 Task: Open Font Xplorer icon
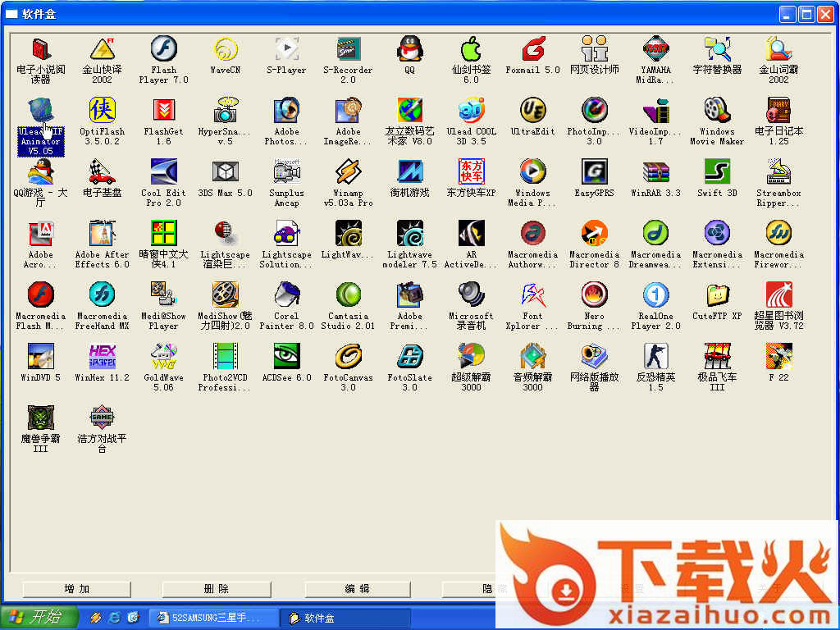532,295
